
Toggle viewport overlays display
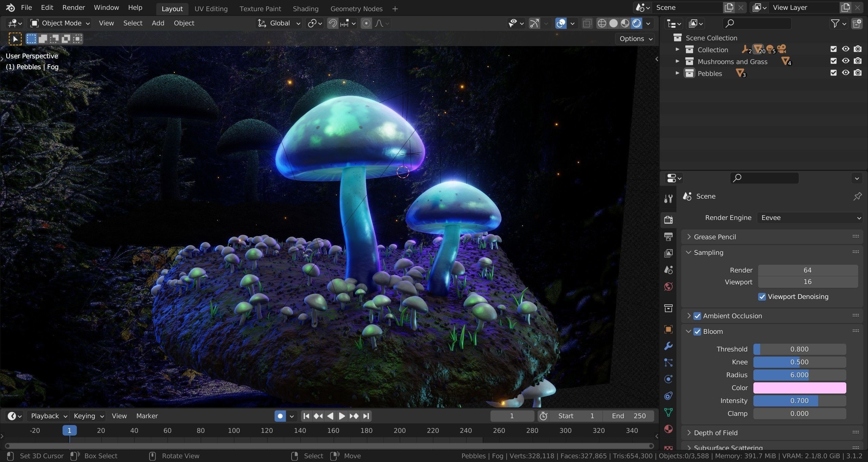tap(561, 23)
